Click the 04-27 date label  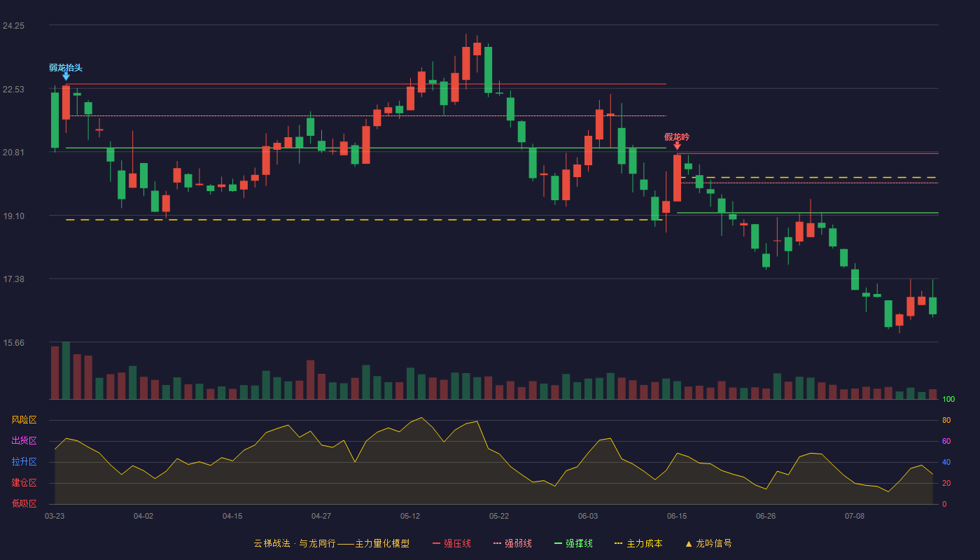321,516
